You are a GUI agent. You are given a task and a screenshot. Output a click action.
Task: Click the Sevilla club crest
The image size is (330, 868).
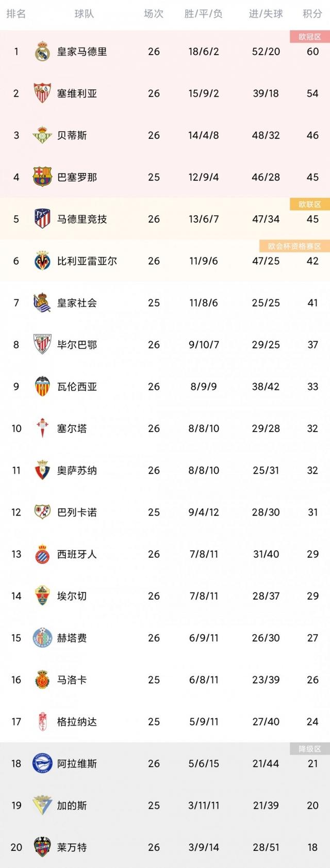pos(42,93)
